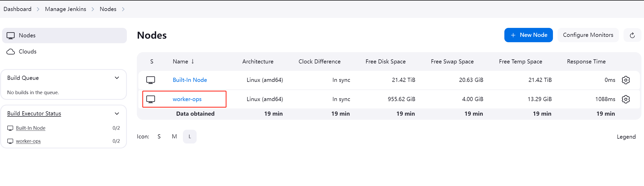Click the plus icon on New Node
The height and width of the screenshot is (186, 644).
pyautogui.click(x=513, y=35)
